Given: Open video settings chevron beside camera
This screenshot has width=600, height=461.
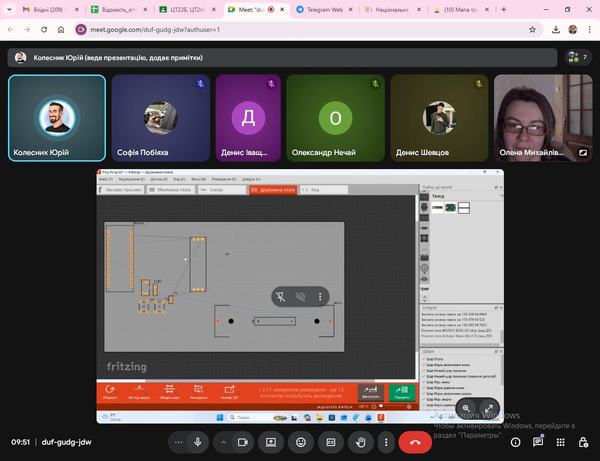Looking at the screenshot, I should (x=222, y=441).
